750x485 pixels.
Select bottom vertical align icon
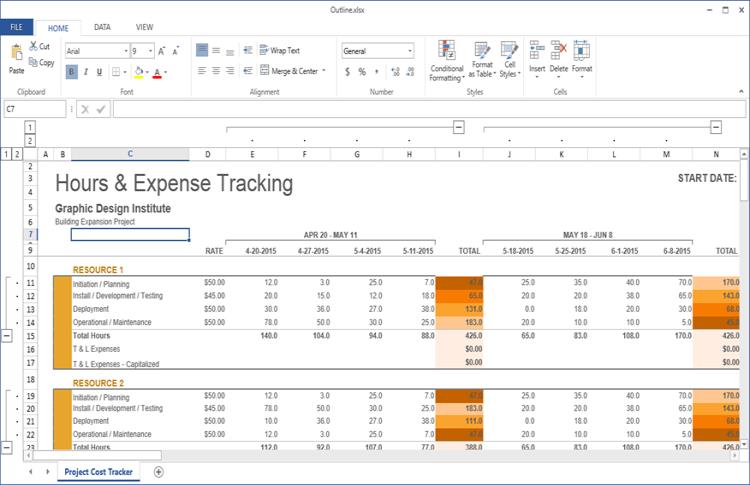click(230, 51)
